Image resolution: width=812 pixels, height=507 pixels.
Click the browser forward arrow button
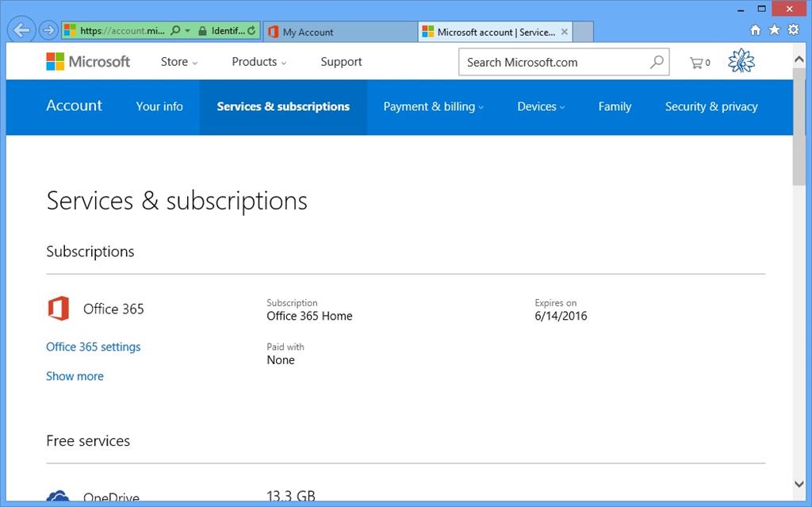click(48, 31)
